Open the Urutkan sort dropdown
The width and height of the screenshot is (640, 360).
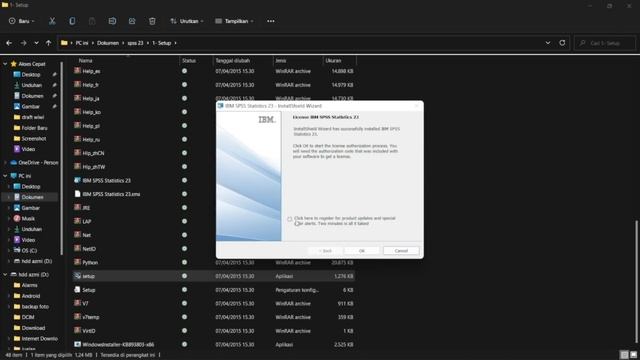click(x=186, y=21)
